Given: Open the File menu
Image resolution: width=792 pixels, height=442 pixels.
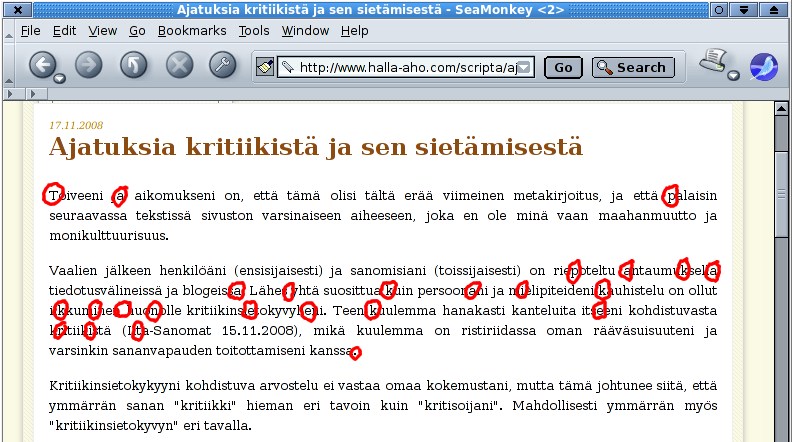Looking at the screenshot, I should click(x=30, y=31).
